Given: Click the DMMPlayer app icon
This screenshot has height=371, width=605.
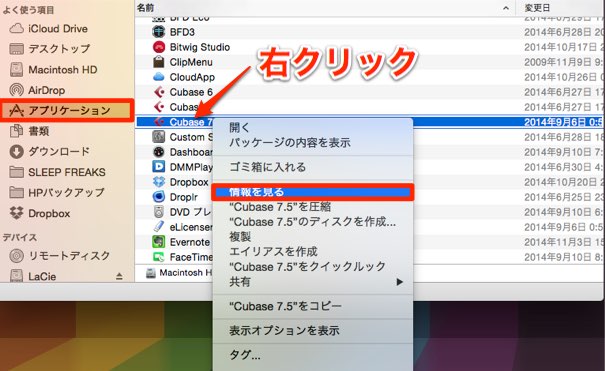Looking at the screenshot, I should pos(159,167).
